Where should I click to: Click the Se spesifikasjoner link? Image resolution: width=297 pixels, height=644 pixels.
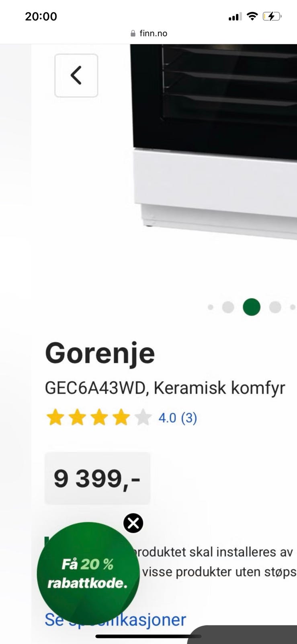(115, 619)
